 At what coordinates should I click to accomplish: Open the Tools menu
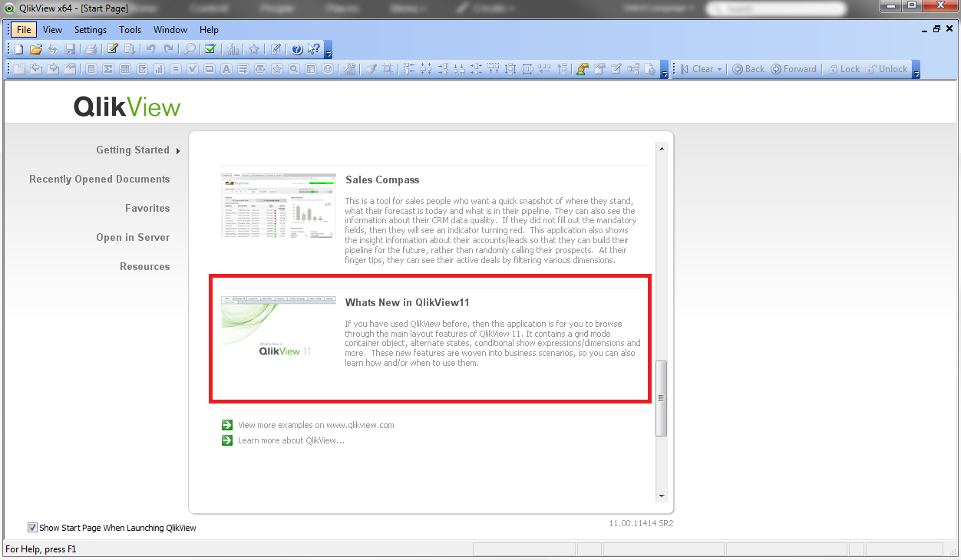(x=130, y=30)
